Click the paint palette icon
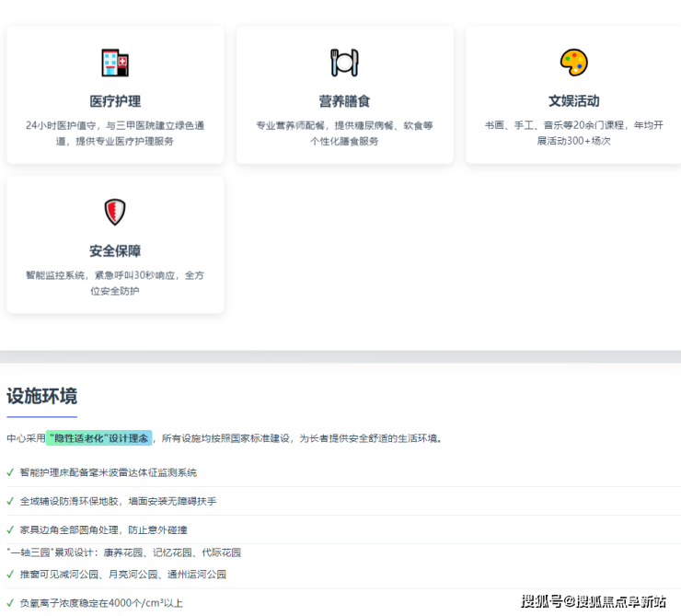681x616 pixels. [x=573, y=63]
